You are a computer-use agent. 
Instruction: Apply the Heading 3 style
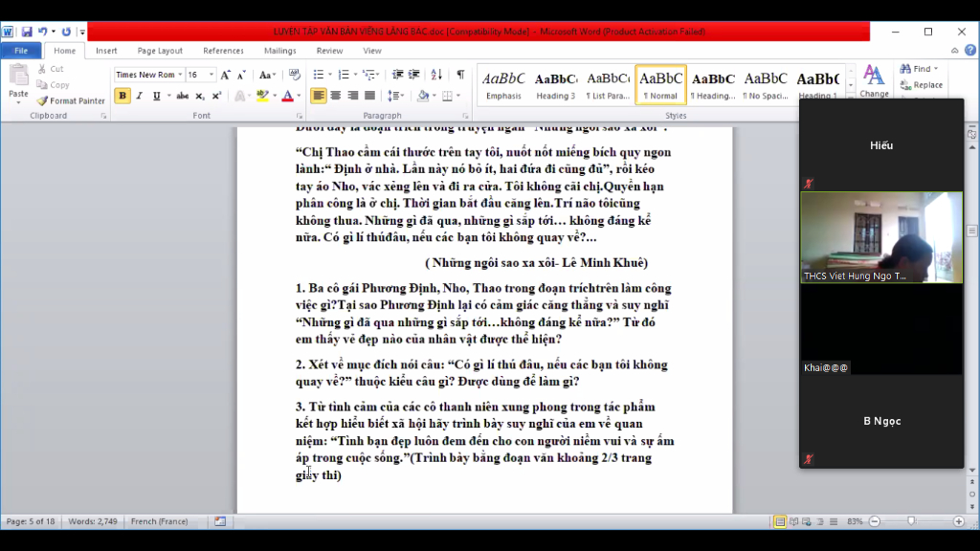(x=556, y=84)
